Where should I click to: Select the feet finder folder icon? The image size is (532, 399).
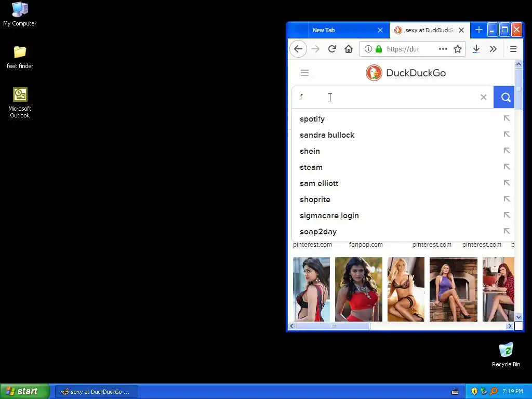(x=20, y=57)
